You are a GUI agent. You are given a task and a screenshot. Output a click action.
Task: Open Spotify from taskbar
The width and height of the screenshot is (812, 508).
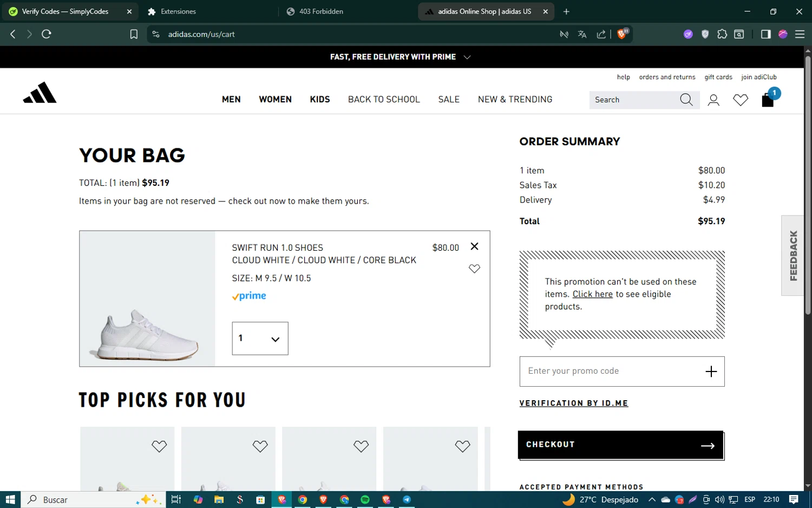pos(365,499)
